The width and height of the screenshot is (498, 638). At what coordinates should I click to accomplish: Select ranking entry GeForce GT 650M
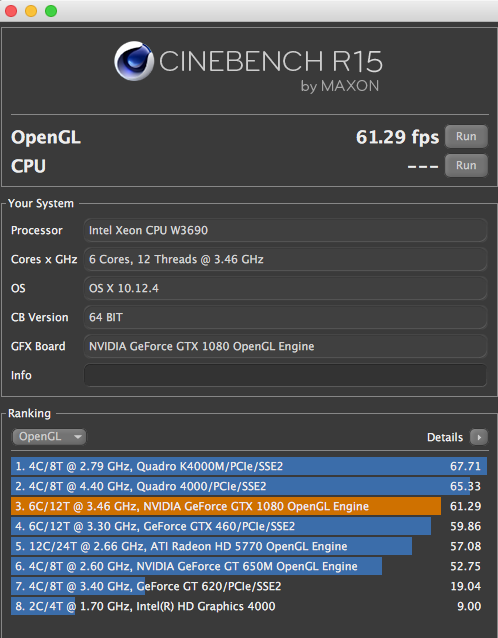249,566
